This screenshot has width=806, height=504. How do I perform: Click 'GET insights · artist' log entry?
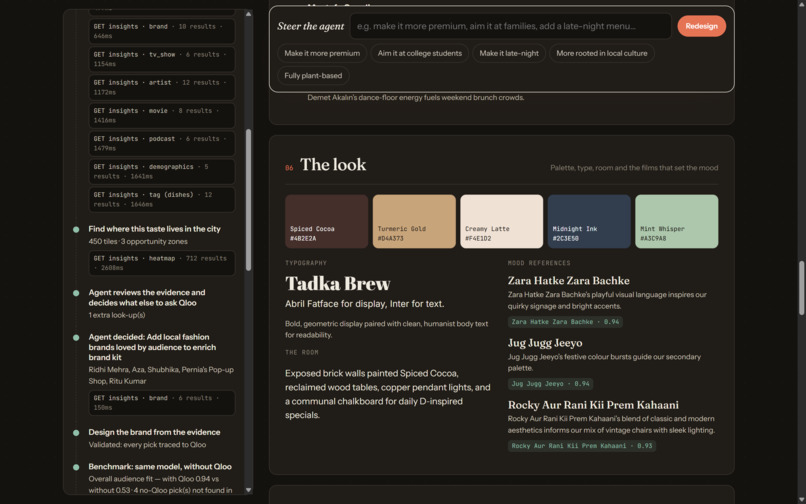click(x=162, y=87)
